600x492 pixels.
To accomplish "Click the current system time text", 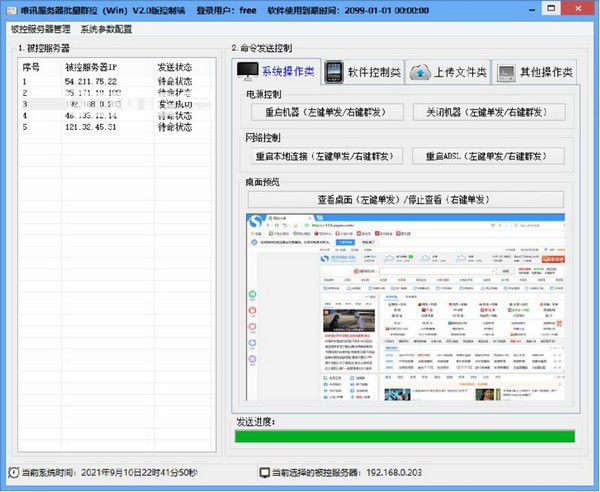I will pos(109,473).
